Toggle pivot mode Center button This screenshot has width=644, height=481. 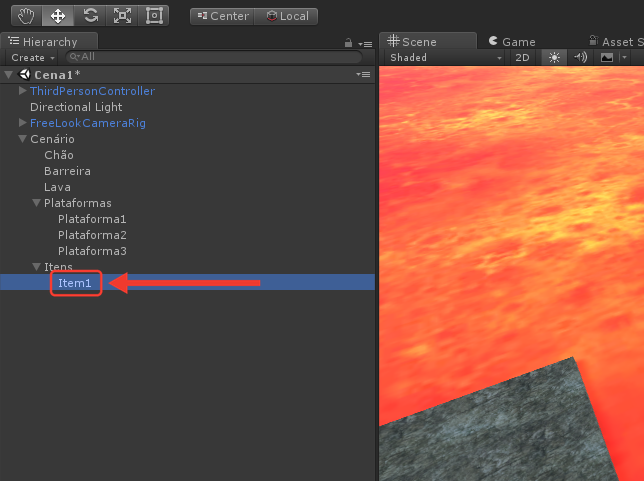click(222, 16)
